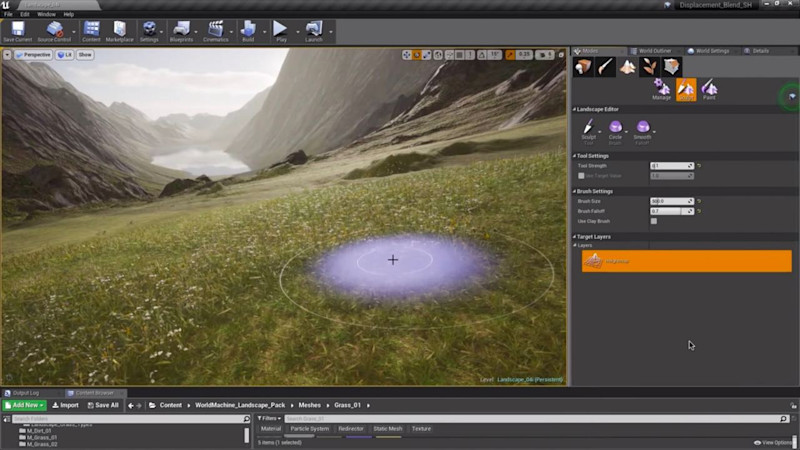The height and width of the screenshot is (450, 800).
Task: Enable Use Clay Brush checkbox
Action: 654,221
